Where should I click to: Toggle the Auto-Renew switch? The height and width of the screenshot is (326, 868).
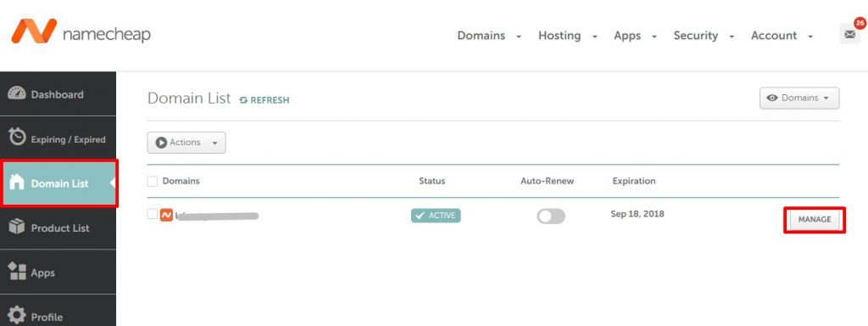pyautogui.click(x=551, y=216)
